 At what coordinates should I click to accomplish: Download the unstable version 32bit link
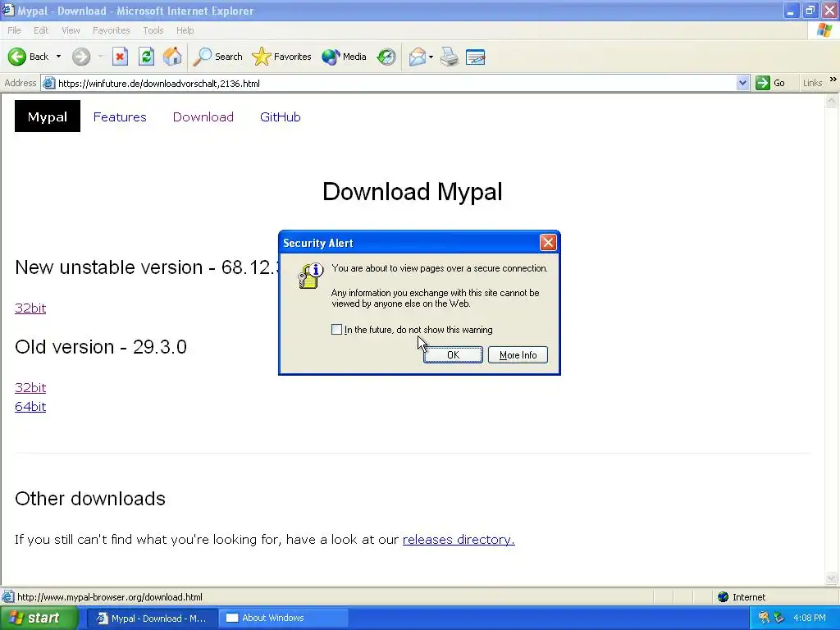pyautogui.click(x=30, y=308)
